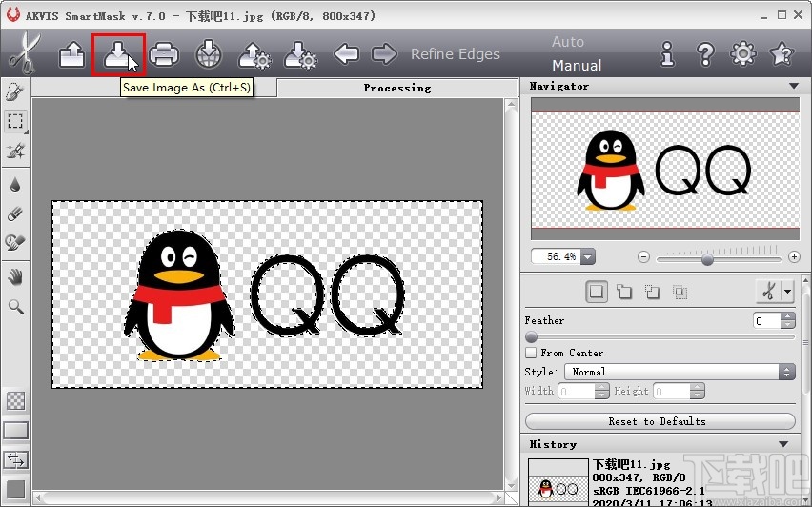Screen dimensions: 812x507
Task: Switch to Auto mode
Action: click(x=568, y=41)
